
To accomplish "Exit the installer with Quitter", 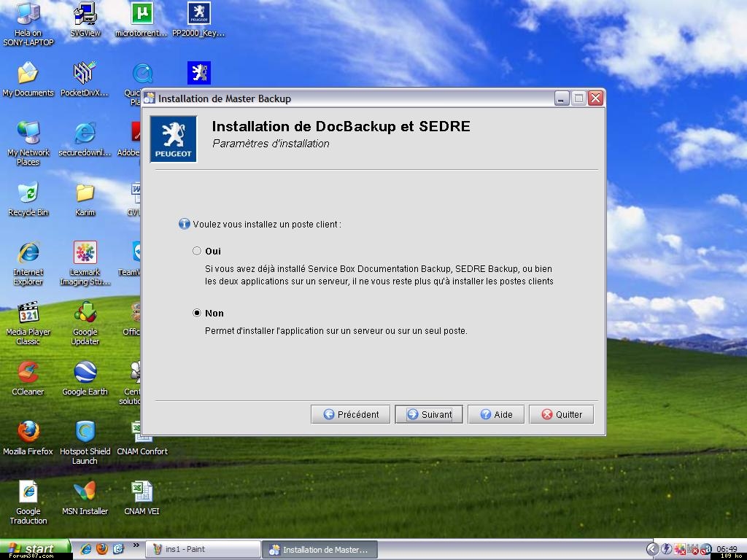I will tap(561, 414).
